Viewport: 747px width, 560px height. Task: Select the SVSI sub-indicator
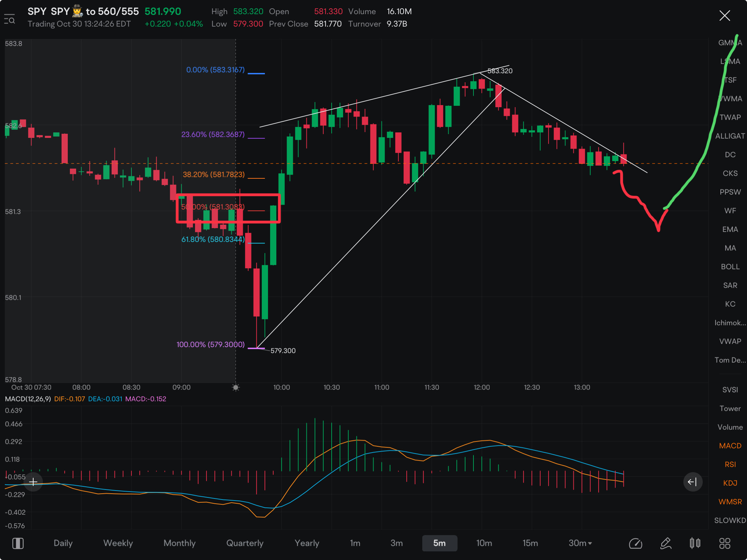730,390
